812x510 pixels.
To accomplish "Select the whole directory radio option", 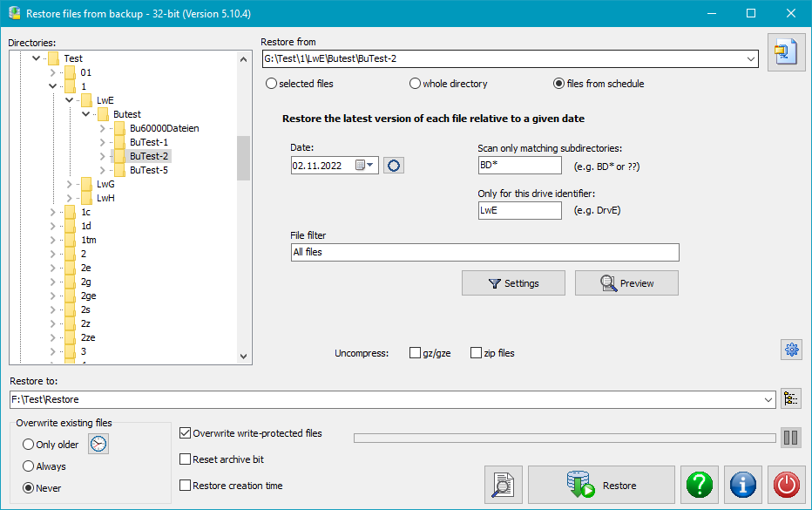I will pos(416,84).
